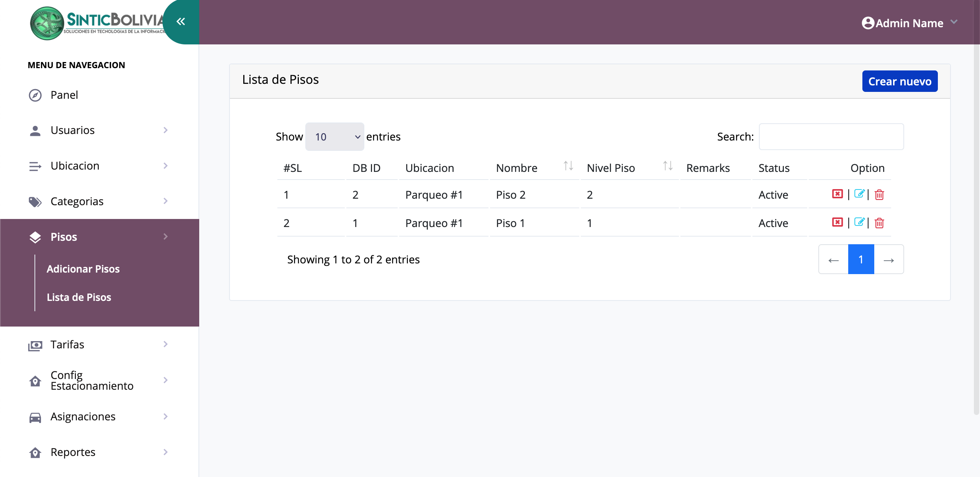Click the trash delete icon for Piso 2
This screenshot has width=980, height=477.
[x=879, y=195]
